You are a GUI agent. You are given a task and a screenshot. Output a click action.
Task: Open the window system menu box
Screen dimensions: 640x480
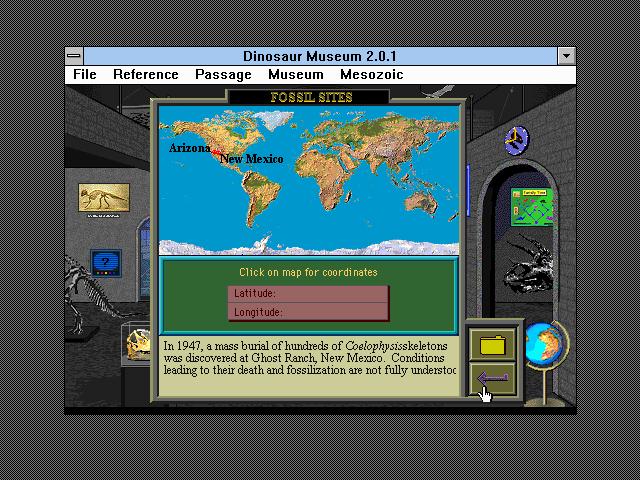(x=74, y=56)
